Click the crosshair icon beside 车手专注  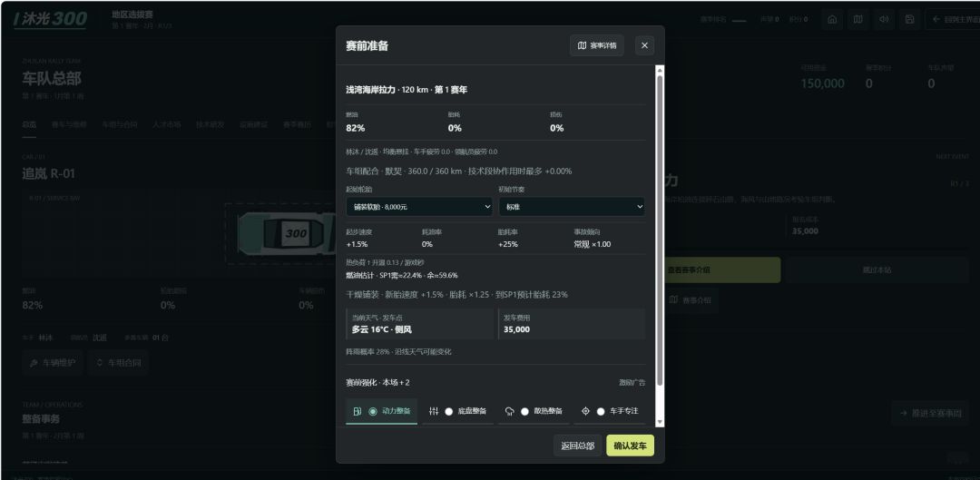tap(585, 411)
